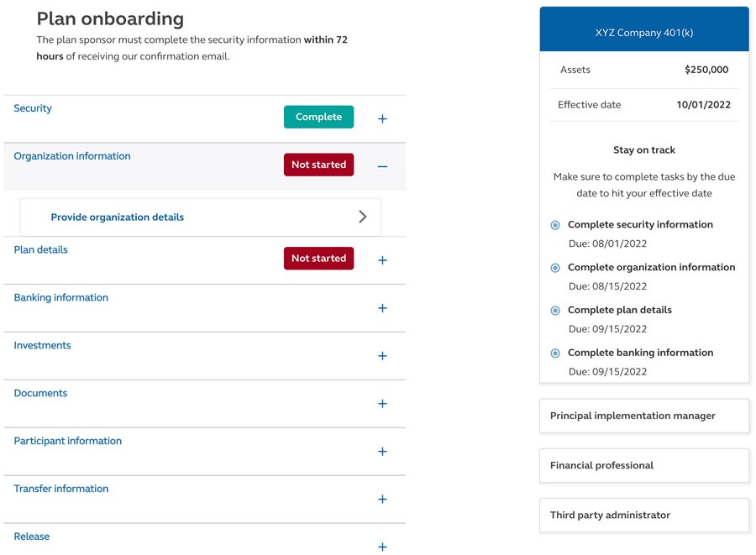
Task: Open the Third party administrator card
Action: 643,515
